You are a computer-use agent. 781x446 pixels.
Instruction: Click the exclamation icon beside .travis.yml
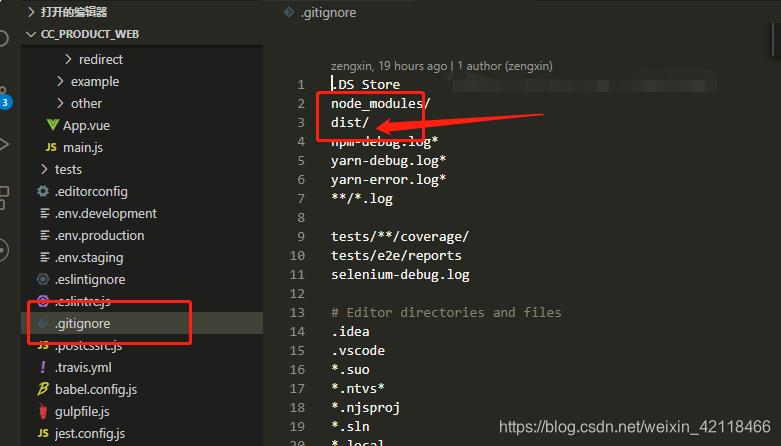click(43, 367)
